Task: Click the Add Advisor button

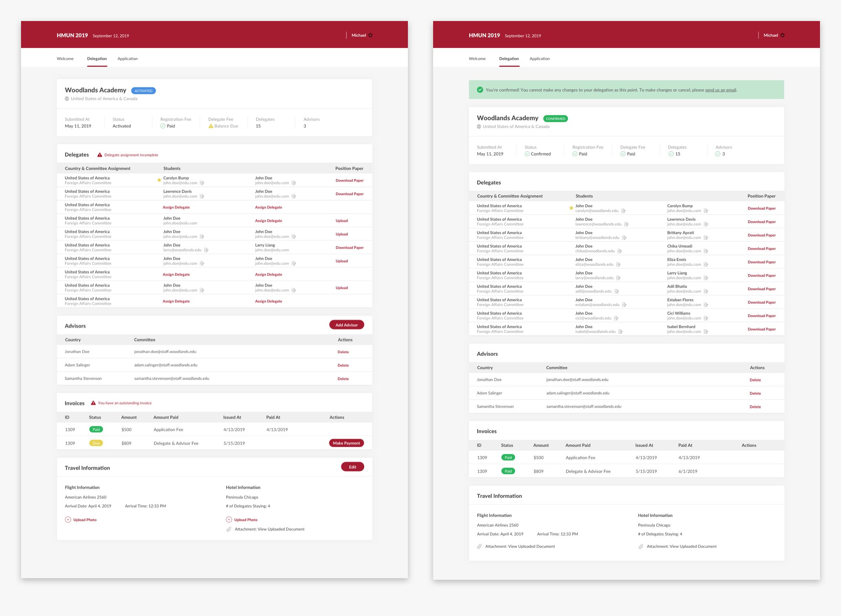Action: point(346,325)
